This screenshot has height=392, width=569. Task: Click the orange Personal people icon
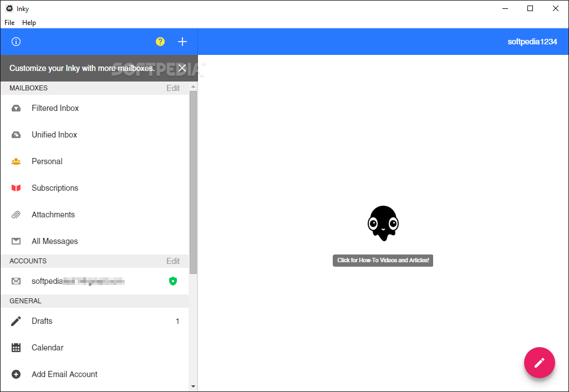pyautogui.click(x=16, y=161)
